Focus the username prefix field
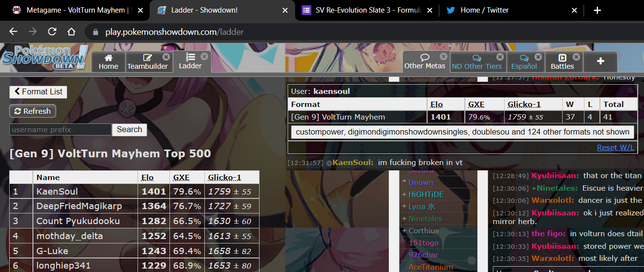The image size is (644, 272). coord(61,130)
